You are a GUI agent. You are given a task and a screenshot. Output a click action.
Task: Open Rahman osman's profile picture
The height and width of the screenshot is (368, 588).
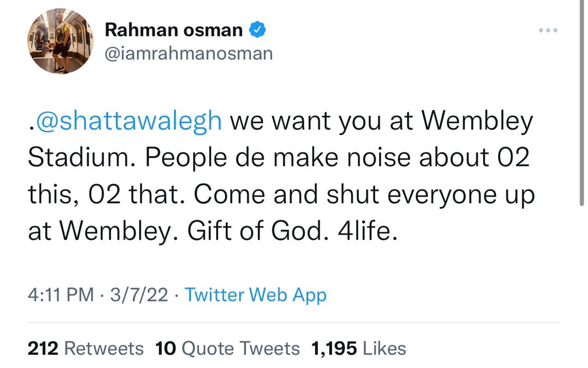tap(60, 41)
